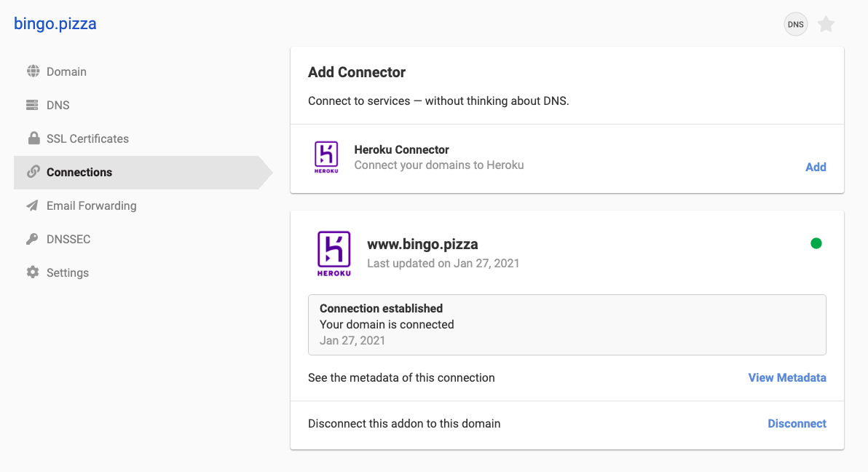Open Settings using the gear icon
This screenshot has height=472, width=868.
32,272
